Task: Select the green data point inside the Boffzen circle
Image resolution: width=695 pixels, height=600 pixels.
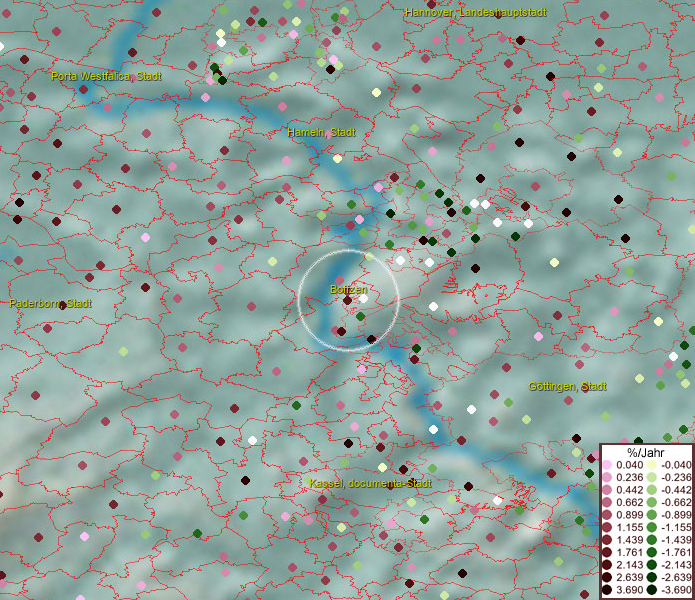Action: 360,316
